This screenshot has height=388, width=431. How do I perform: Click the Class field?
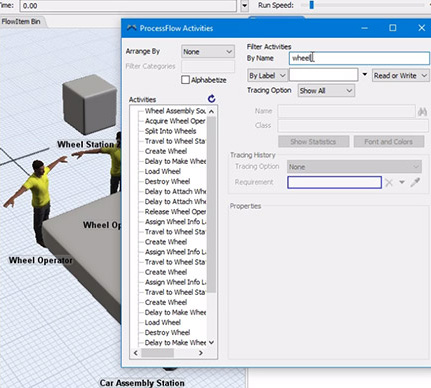tap(353, 126)
